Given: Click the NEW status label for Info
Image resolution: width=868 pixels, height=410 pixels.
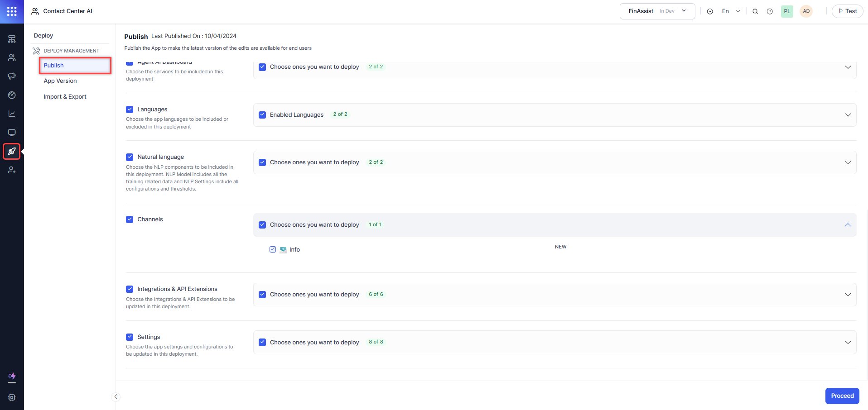Looking at the screenshot, I should click(560, 247).
